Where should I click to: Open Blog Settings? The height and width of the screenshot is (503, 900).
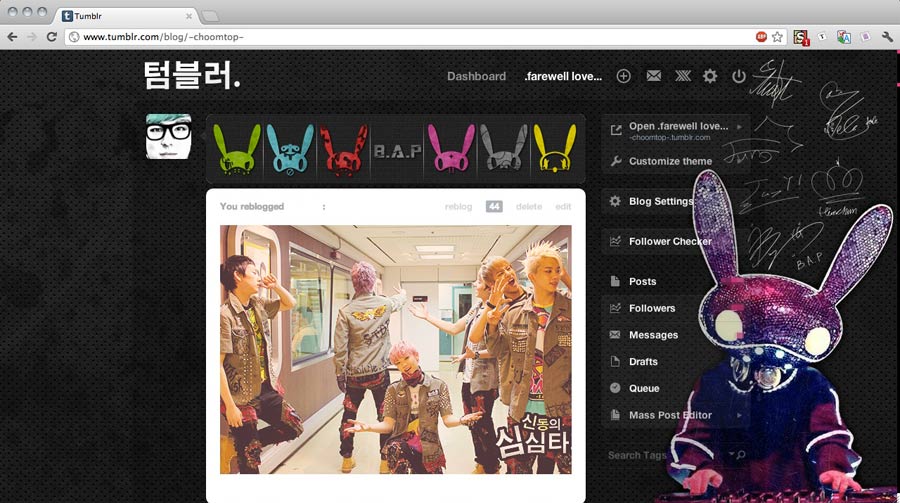(661, 201)
